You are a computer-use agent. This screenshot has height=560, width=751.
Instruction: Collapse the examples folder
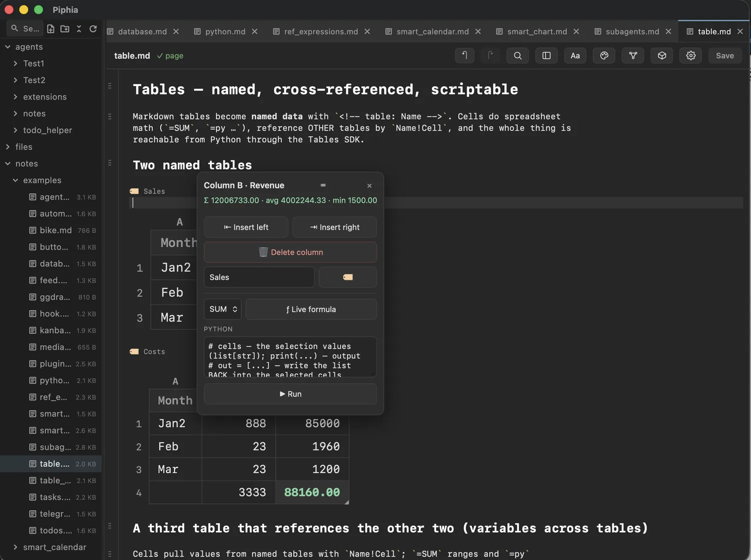pyautogui.click(x=16, y=180)
